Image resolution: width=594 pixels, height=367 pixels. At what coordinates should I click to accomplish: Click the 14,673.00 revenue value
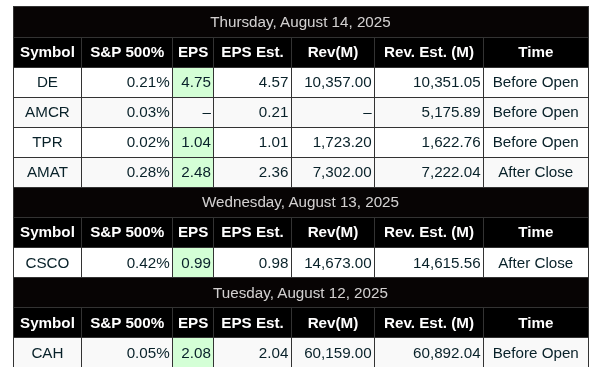(x=338, y=263)
